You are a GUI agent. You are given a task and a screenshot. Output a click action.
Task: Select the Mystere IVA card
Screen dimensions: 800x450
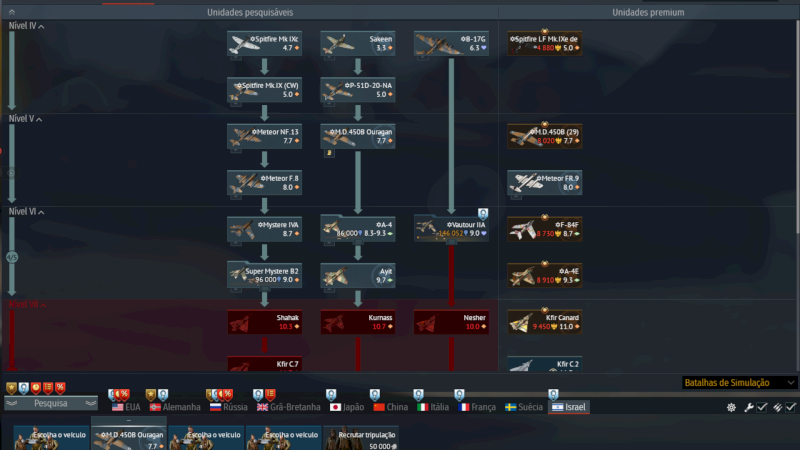click(x=264, y=229)
